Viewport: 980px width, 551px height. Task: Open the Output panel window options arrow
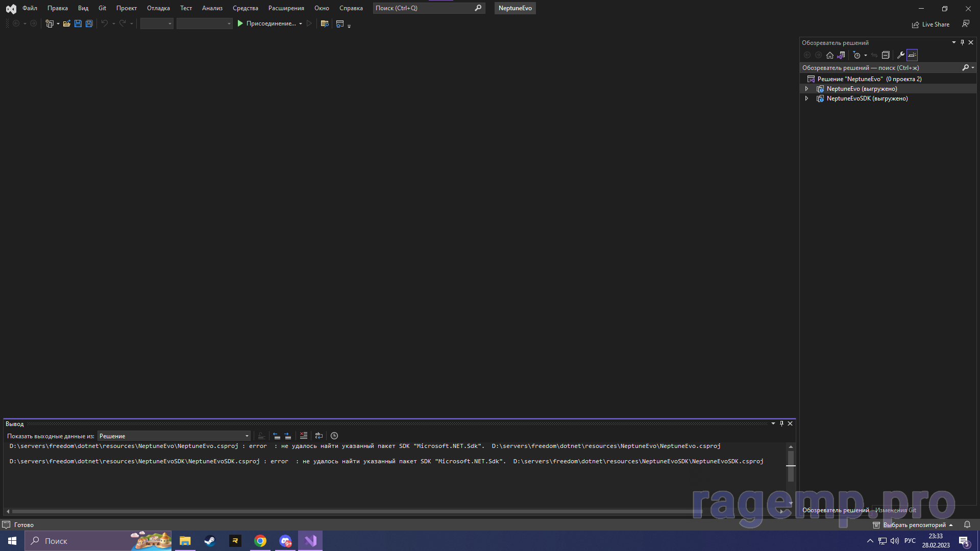click(x=773, y=423)
